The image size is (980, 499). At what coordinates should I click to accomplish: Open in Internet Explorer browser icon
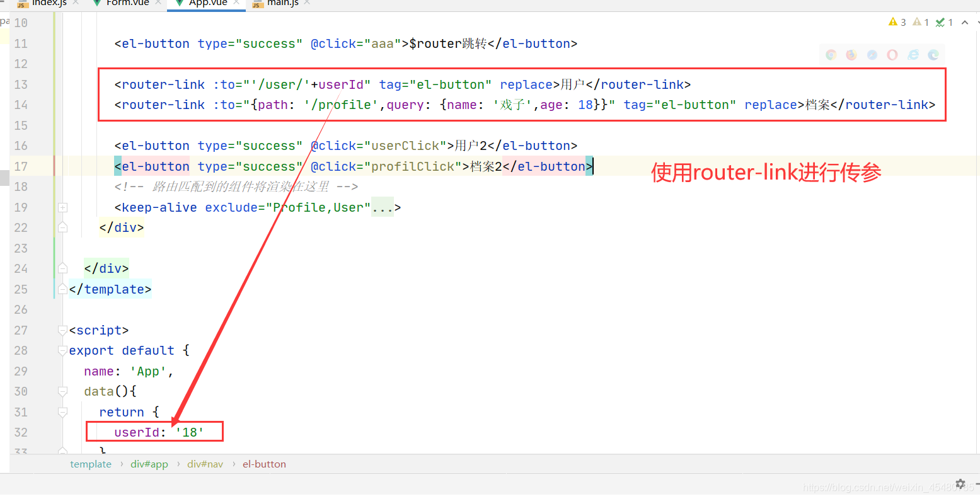click(913, 55)
